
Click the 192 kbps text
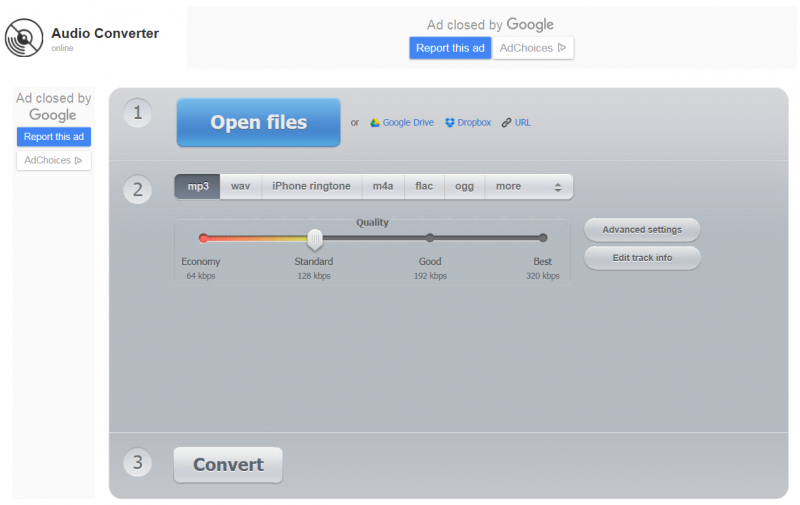click(x=430, y=276)
